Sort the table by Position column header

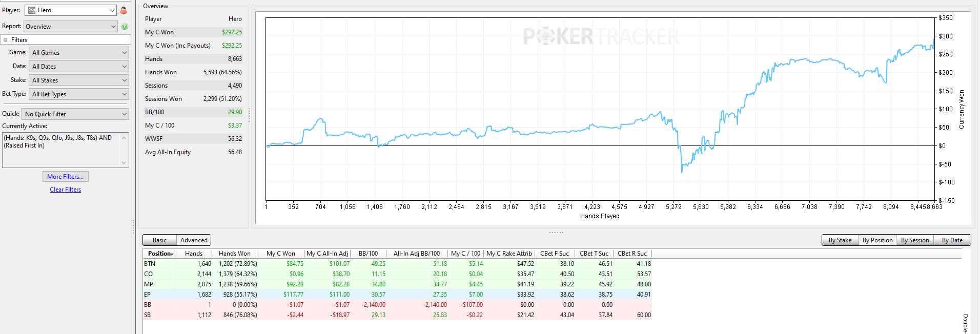coord(160,254)
